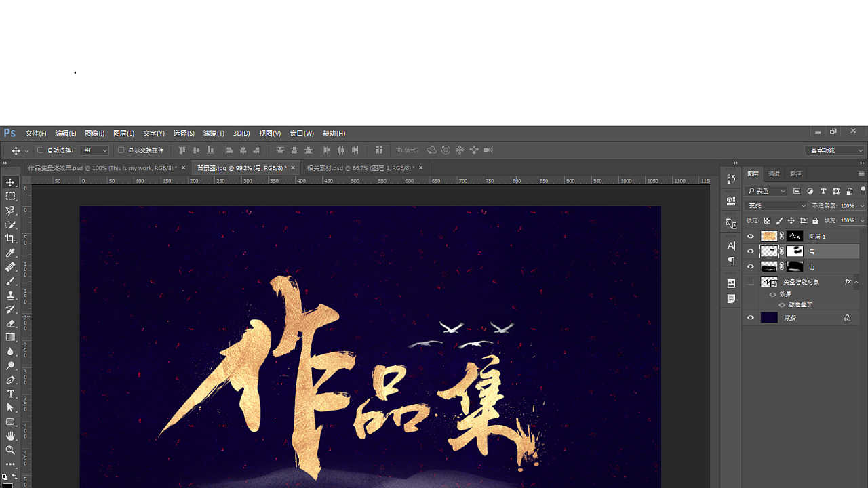Image resolution: width=868 pixels, height=488 pixels.
Task: Open the tool preset picker arrow
Action: point(26,150)
